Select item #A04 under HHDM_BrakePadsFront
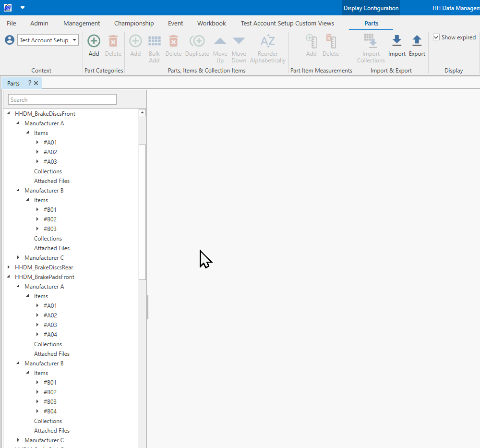This screenshot has height=448, width=480. click(50, 335)
